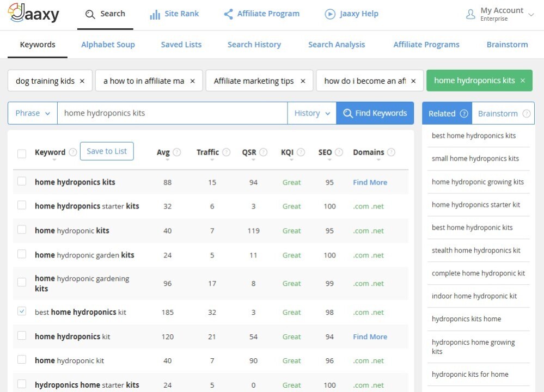The width and height of the screenshot is (544, 392).
Task: Uncheck the 'best home hydroponics kit' row checkbox
Action: point(22,311)
